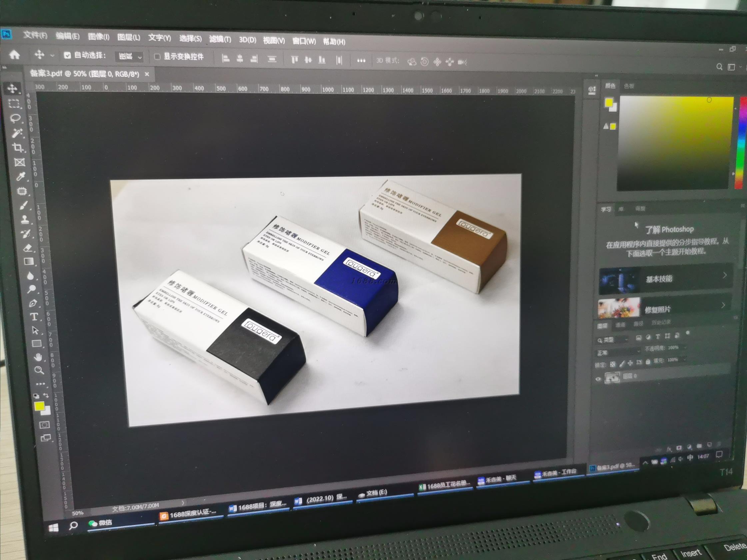Click the Edit Toolbar three-dots icon
The image size is (747, 560).
(41, 384)
